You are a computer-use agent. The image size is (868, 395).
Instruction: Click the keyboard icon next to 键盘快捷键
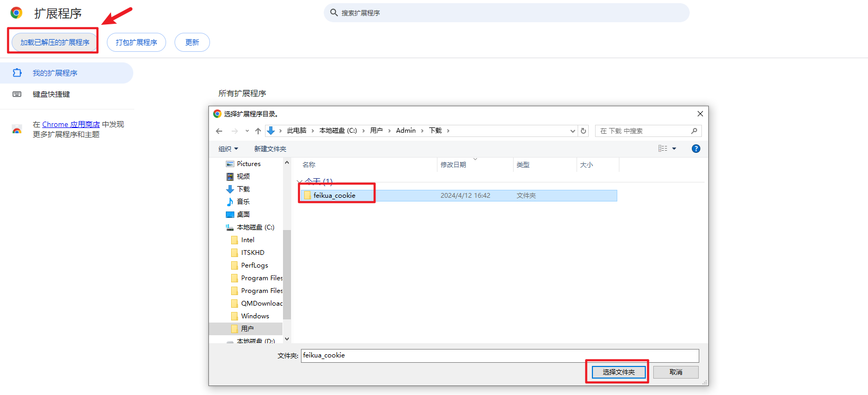[x=17, y=94]
